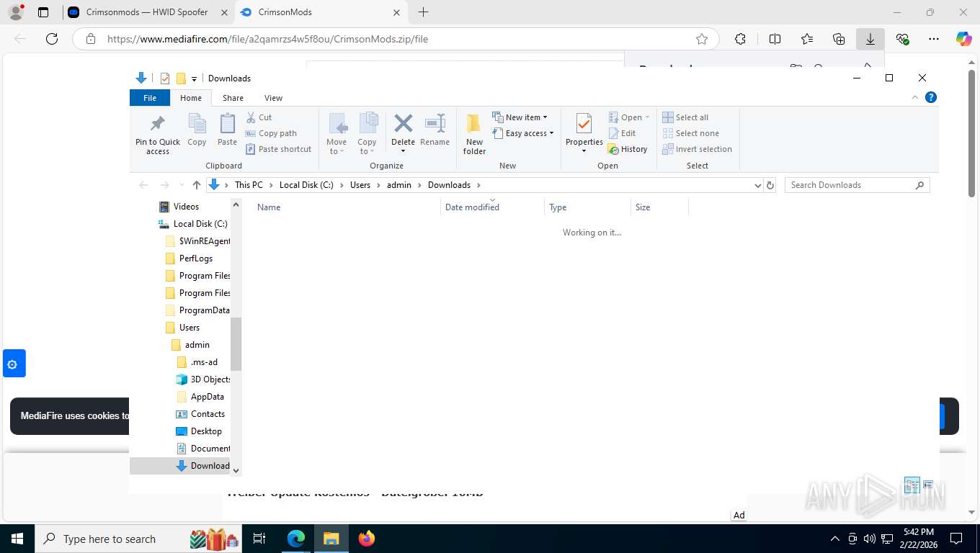Open Edge Extensions icon
980x553 pixels.
tap(740, 39)
